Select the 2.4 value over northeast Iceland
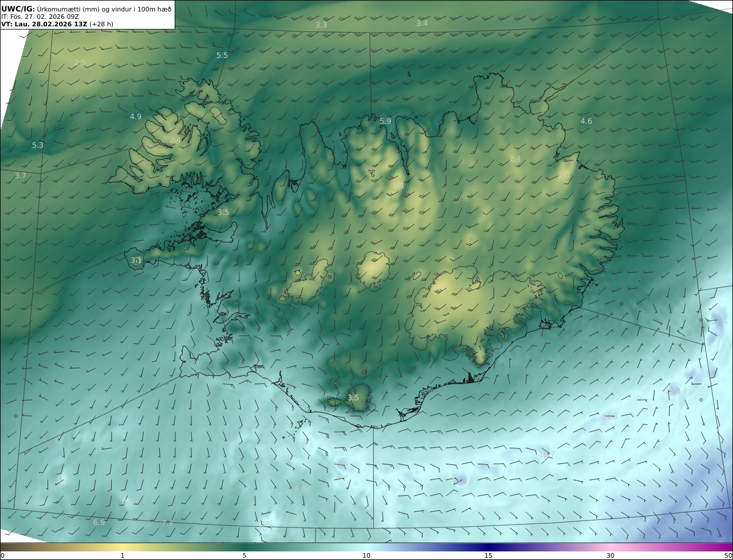The height and width of the screenshot is (560, 733). tap(515, 159)
